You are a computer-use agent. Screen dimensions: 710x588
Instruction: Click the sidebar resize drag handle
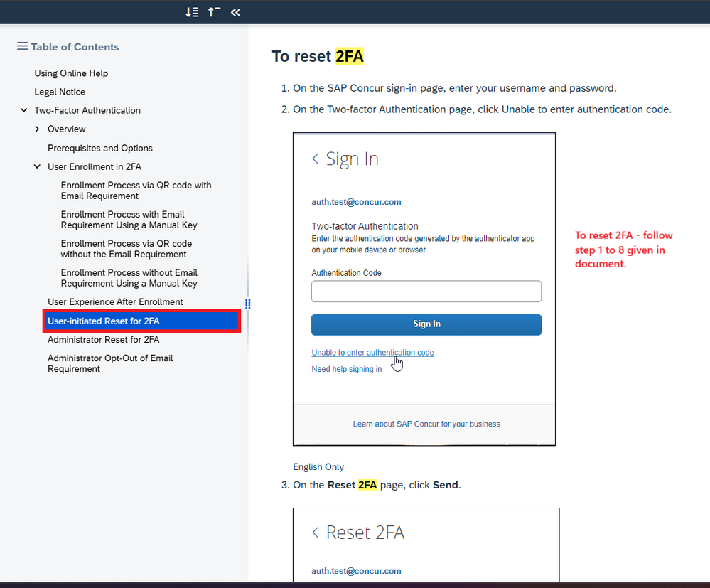248,304
